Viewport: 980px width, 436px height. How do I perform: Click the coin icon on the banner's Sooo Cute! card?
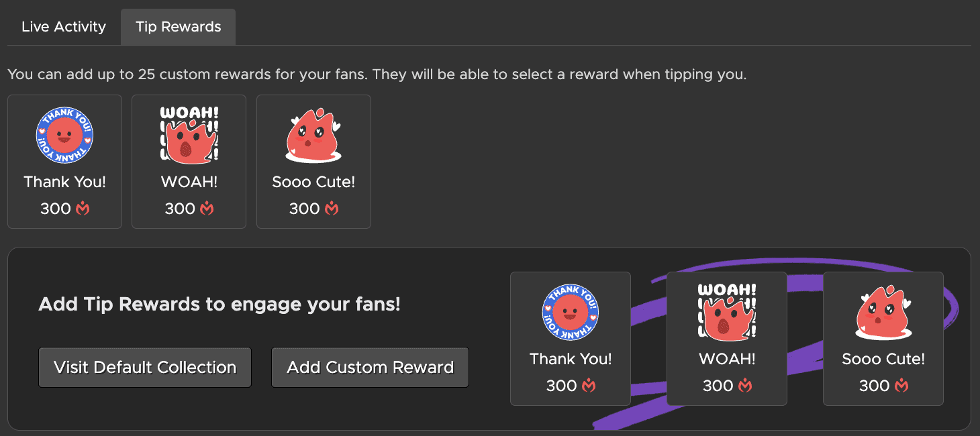point(901,386)
